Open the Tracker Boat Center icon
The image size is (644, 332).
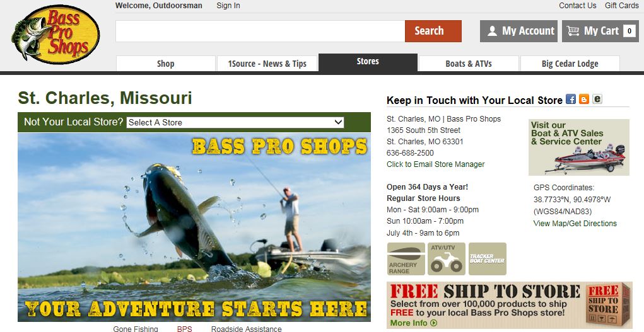point(487,259)
